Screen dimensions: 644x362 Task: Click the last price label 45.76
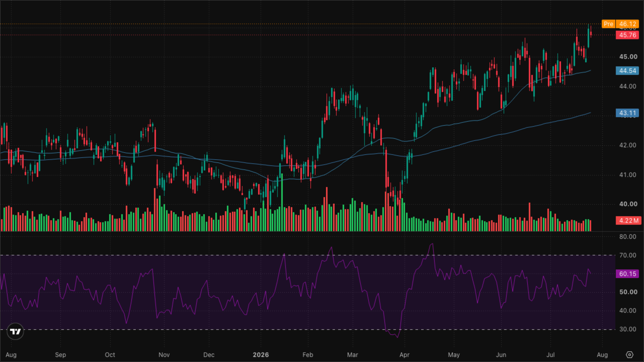[x=627, y=35]
